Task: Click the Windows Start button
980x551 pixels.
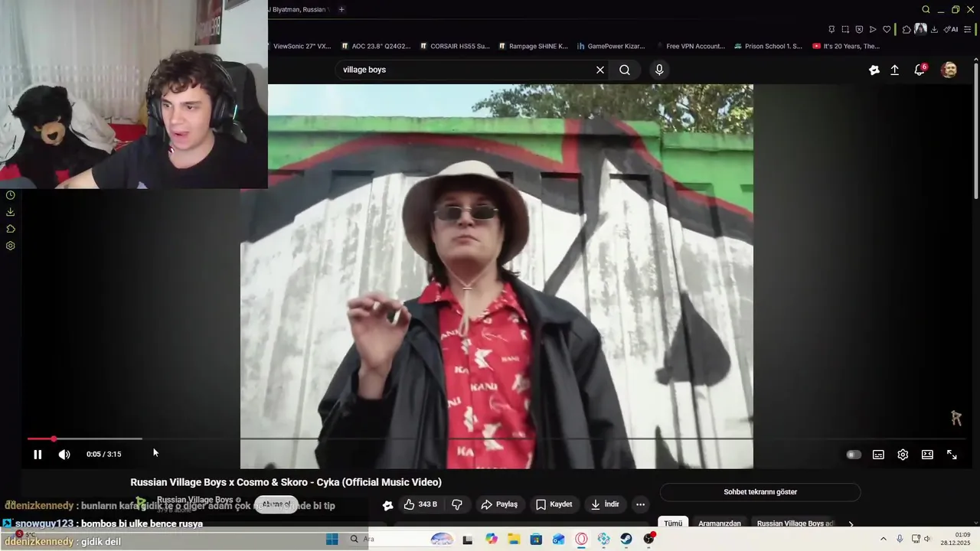Action: tap(332, 539)
